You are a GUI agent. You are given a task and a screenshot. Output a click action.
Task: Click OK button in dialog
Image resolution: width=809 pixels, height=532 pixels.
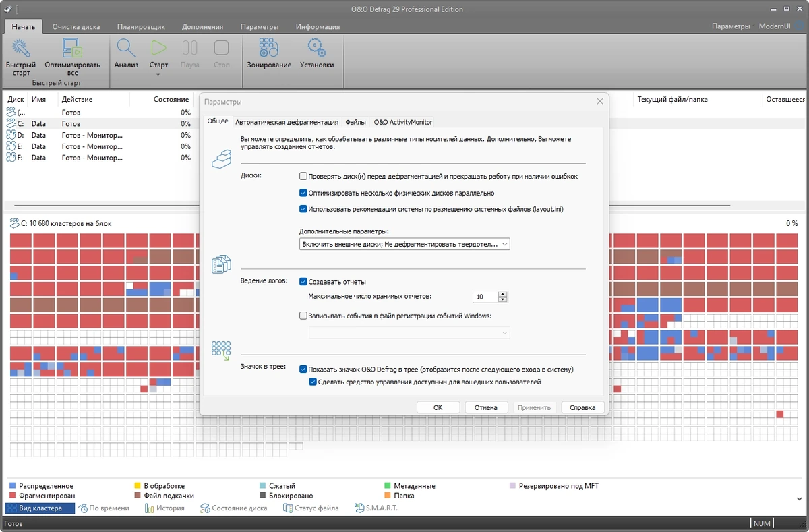click(x=438, y=407)
